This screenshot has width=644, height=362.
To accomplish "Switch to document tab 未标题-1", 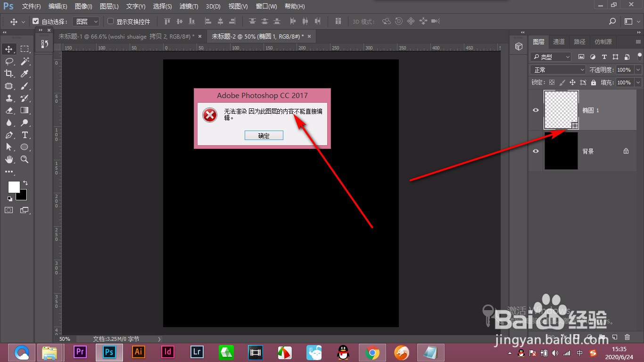I will (x=126, y=36).
